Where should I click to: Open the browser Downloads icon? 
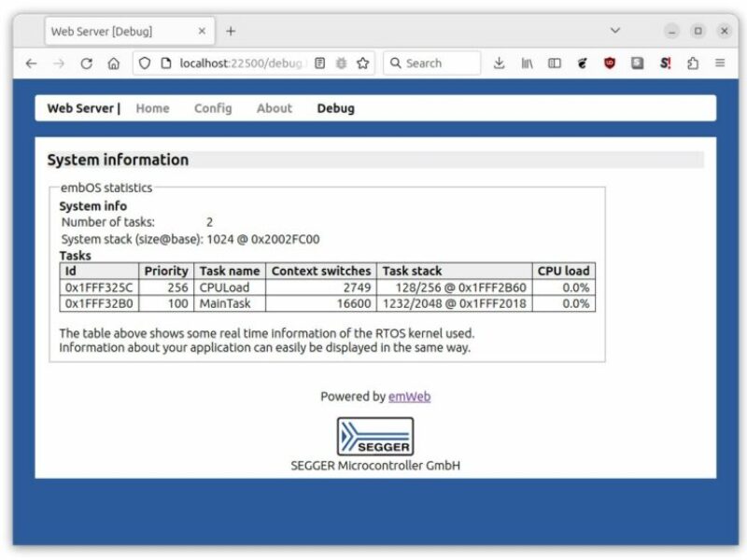point(500,63)
